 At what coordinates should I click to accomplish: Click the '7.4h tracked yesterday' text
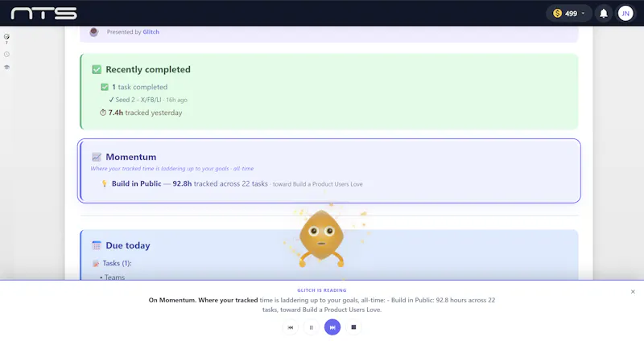145,113
